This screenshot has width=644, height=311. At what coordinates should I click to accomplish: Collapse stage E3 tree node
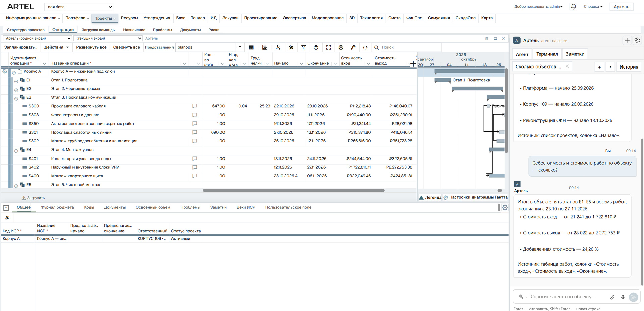[x=16, y=99]
